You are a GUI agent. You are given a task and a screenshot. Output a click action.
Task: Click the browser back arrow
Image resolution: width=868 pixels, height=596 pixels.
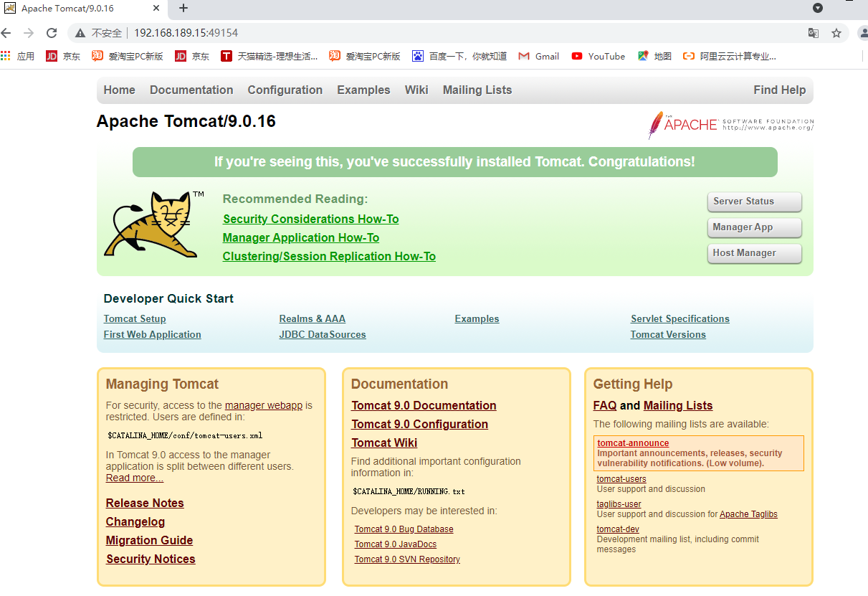6,33
